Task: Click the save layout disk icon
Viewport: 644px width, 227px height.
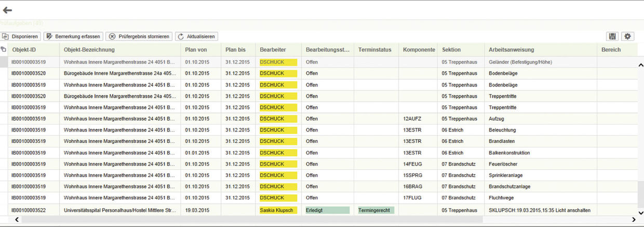Action: (x=612, y=36)
